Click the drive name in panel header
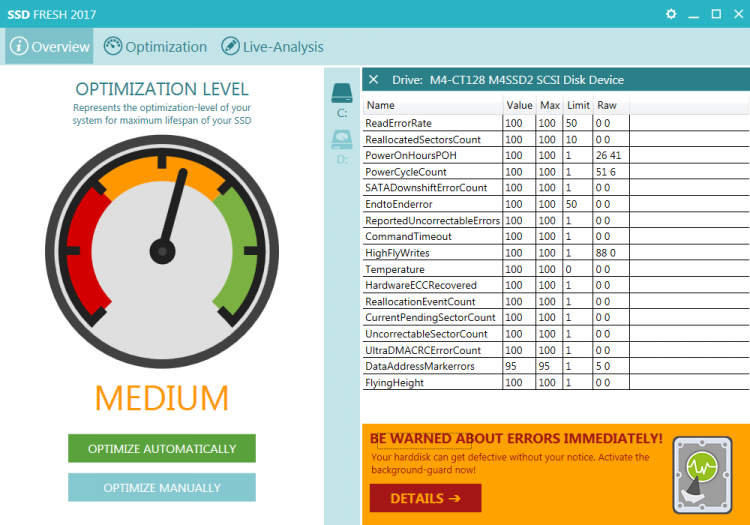The height and width of the screenshot is (525, 750). [x=527, y=80]
